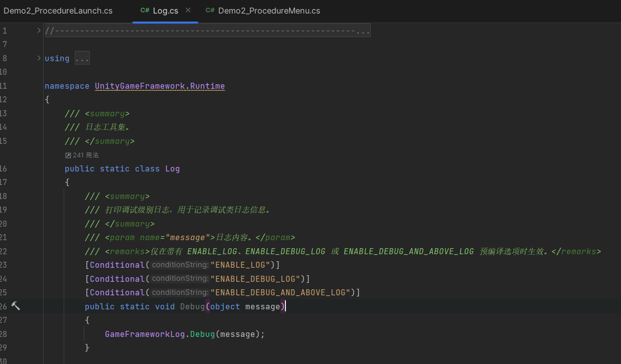Click the remarks comment on line 22
The image size is (621, 364).
pos(343,251)
